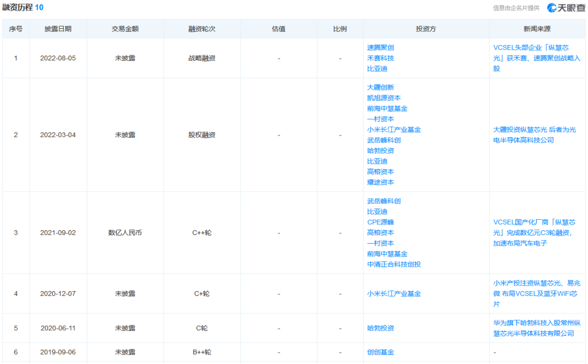Click the C+轮 round cell
Viewport: 588px width, 364px height.
(202, 293)
